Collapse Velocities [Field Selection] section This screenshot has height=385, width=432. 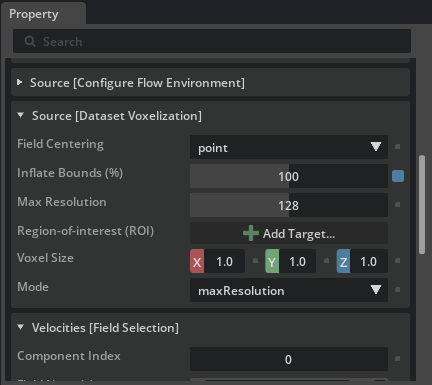(21, 327)
